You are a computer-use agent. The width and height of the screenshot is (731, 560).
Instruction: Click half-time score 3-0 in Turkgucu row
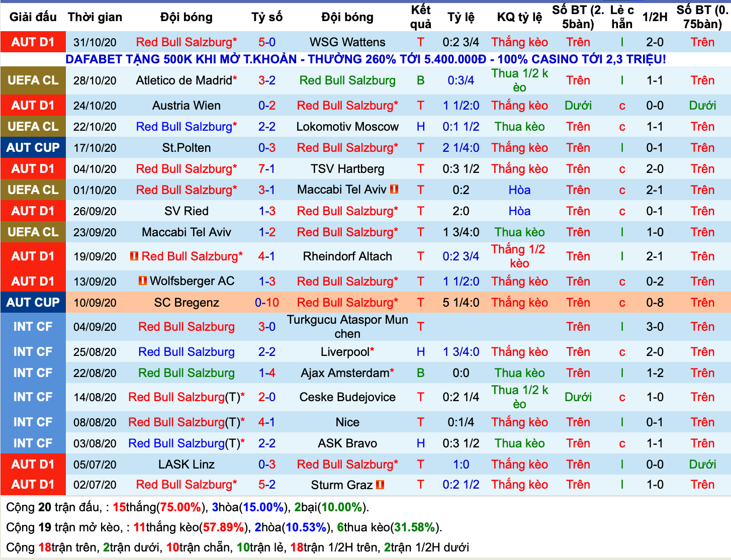tap(655, 327)
